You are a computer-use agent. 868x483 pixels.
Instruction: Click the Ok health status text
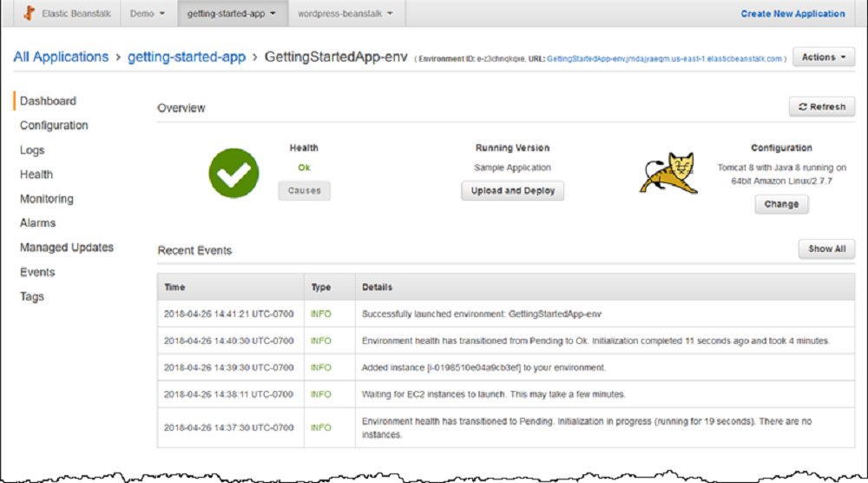tap(304, 168)
